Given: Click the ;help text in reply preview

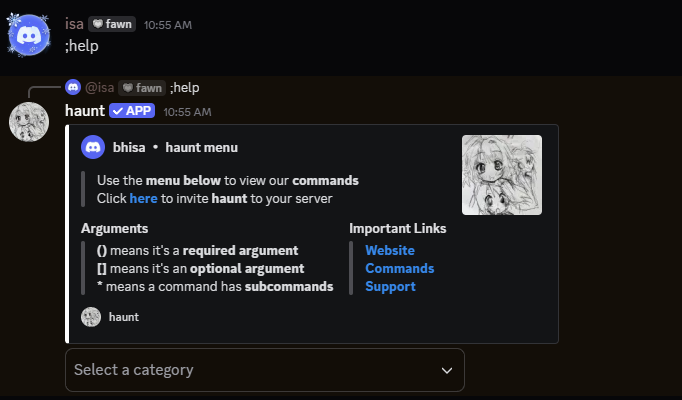Looking at the screenshot, I should [x=184, y=88].
